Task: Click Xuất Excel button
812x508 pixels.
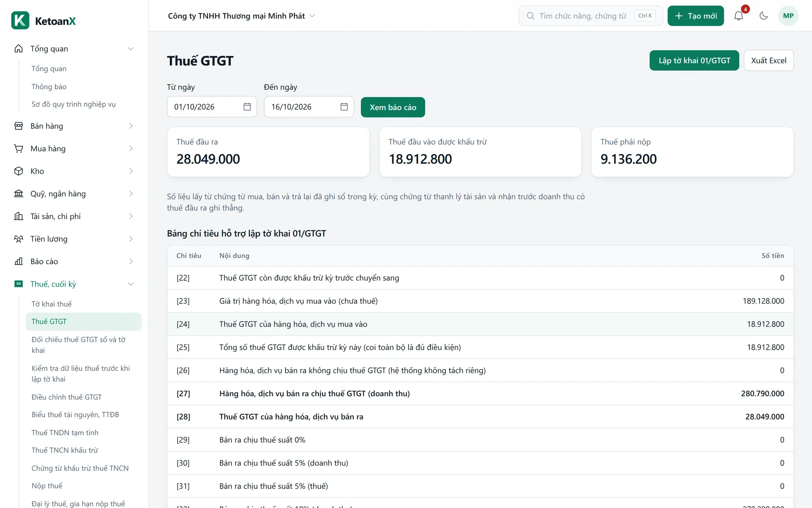Action: pyautogui.click(x=768, y=61)
